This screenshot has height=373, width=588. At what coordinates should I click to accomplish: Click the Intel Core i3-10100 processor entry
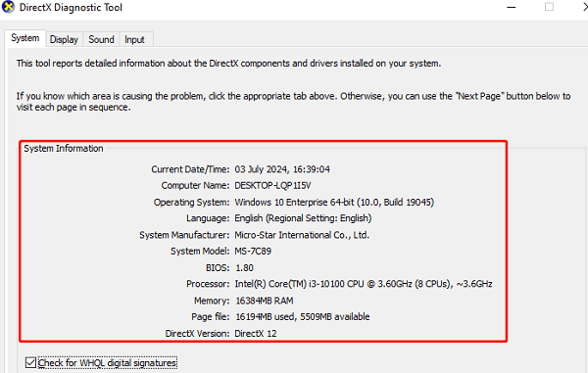364,284
